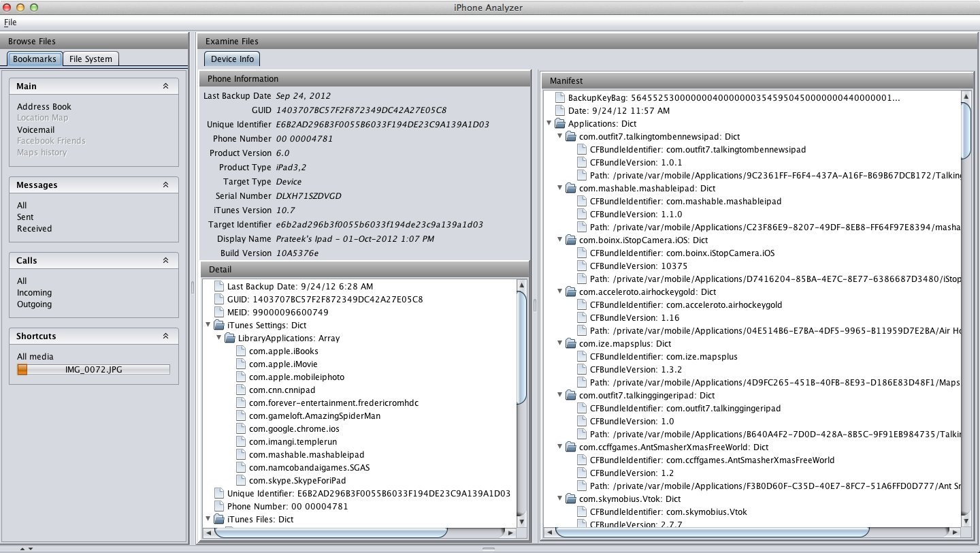Collapse the Shortcuts panel chevron
Screen dimensions: 980x553
click(x=165, y=336)
